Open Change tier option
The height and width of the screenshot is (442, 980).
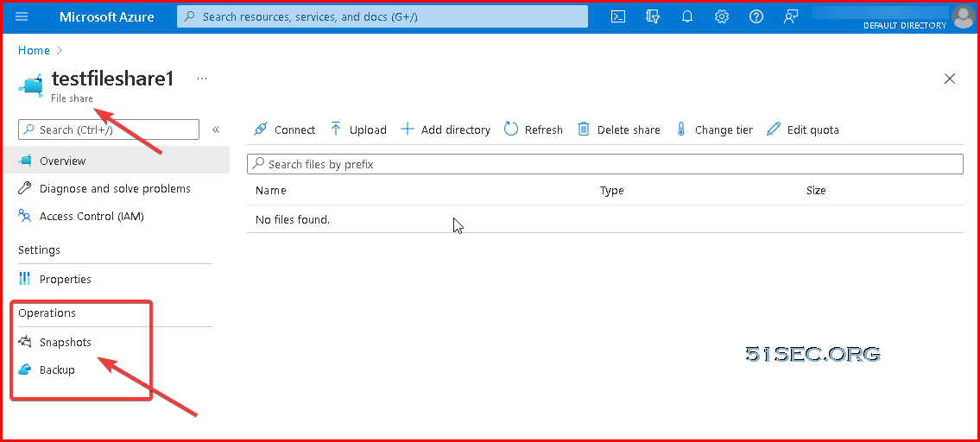point(714,129)
